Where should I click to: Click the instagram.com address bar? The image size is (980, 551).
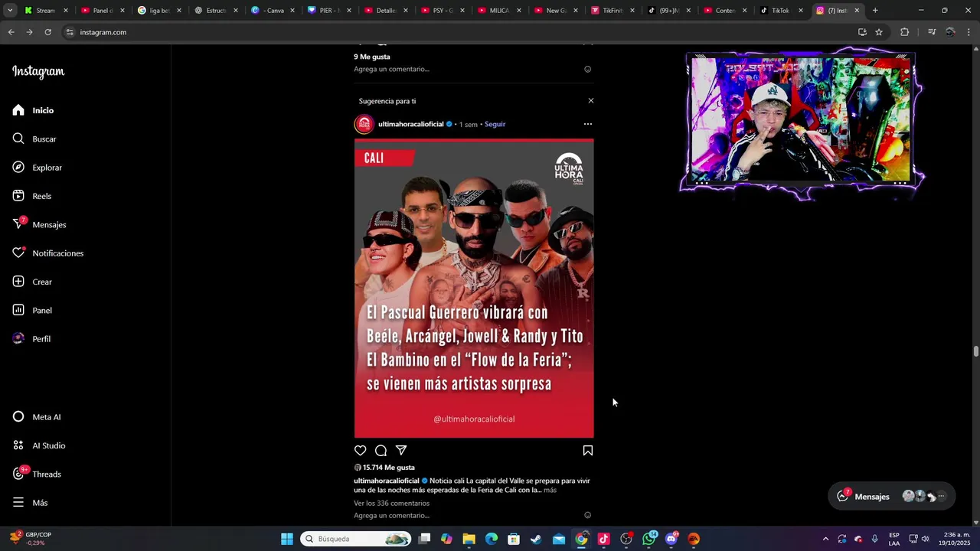(459, 32)
